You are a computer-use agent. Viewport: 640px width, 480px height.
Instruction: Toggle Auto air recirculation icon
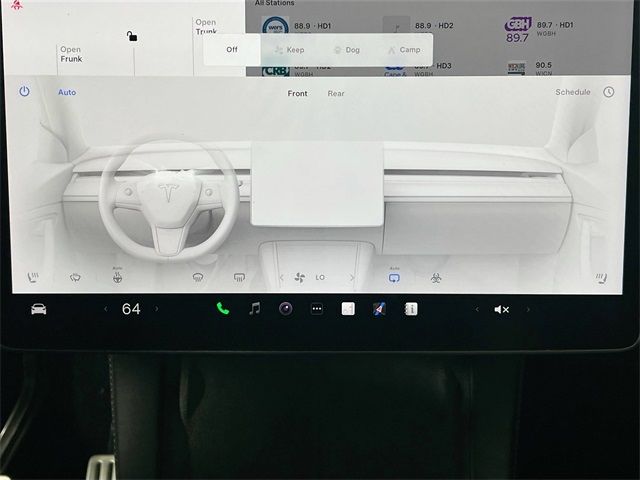tap(394, 276)
